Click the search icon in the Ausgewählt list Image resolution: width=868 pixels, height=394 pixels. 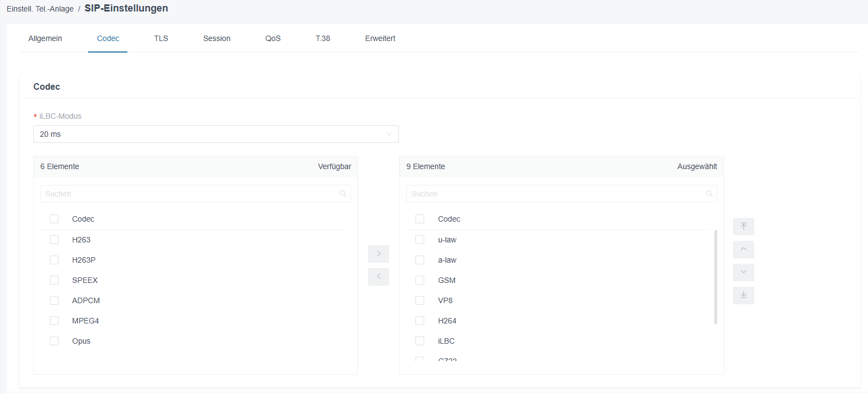point(709,194)
